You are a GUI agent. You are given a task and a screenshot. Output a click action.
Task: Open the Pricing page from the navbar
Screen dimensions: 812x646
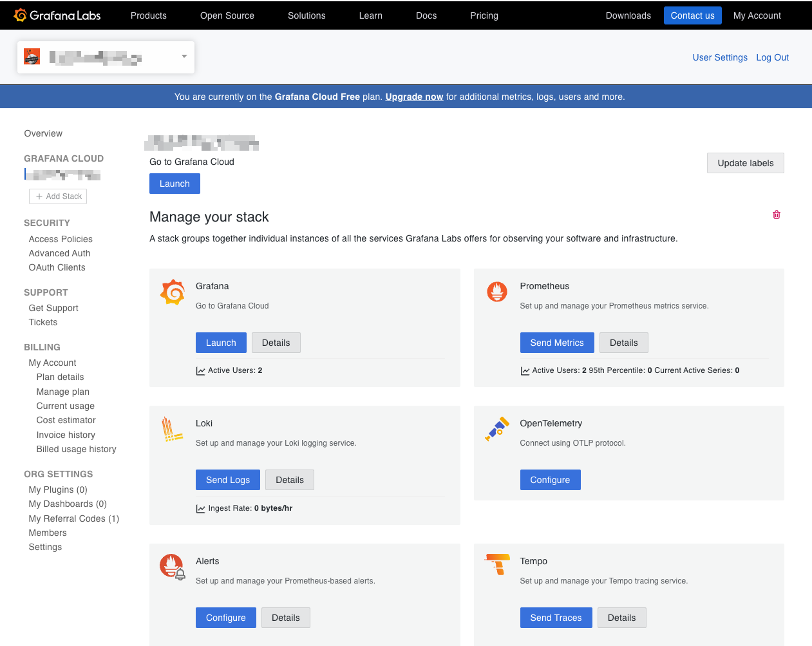point(484,15)
